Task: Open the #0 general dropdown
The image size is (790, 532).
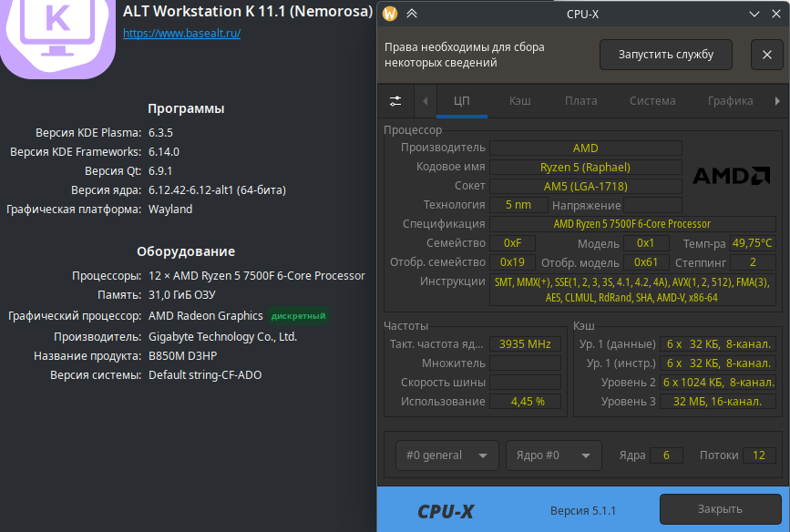Action: (447, 455)
